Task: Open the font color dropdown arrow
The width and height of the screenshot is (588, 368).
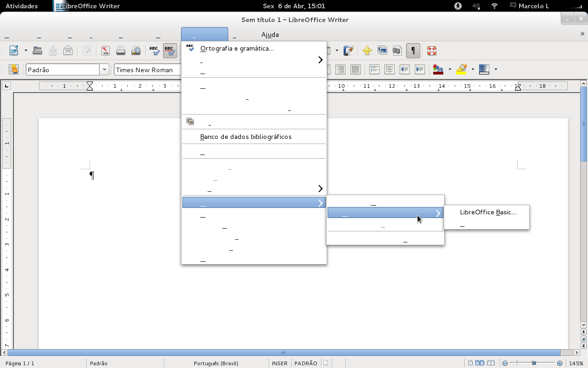Action: pyautogui.click(x=450, y=69)
